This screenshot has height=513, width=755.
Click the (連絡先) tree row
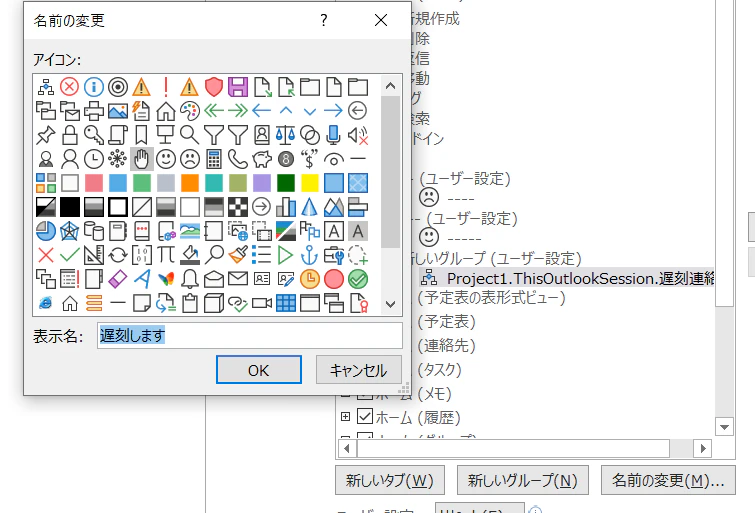[x=446, y=345]
